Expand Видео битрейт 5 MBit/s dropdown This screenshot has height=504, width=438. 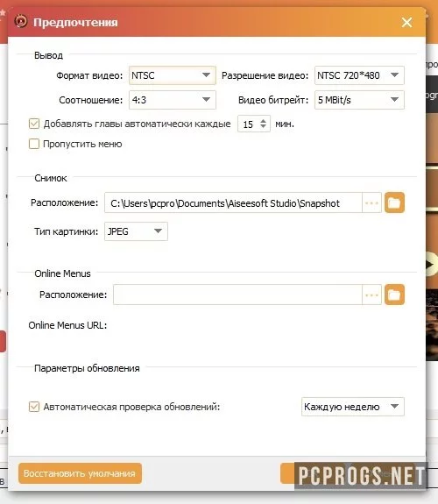point(359,100)
